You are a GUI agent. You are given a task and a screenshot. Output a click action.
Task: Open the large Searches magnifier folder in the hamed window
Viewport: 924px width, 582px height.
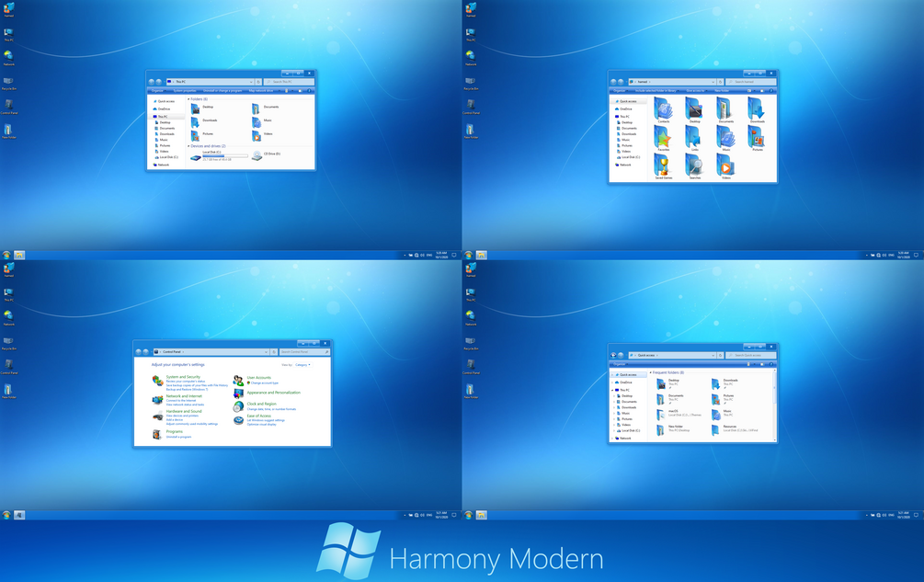[694, 165]
